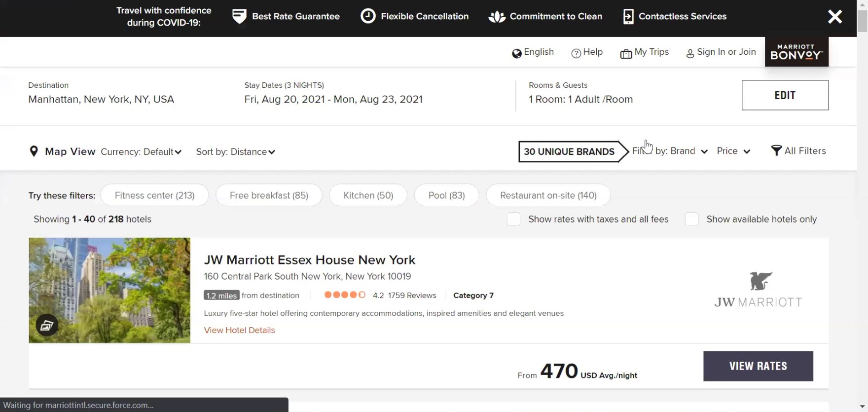Open the photo gallery icon on hotel image
This screenshot has width=868, height=412.
(47, 325)
